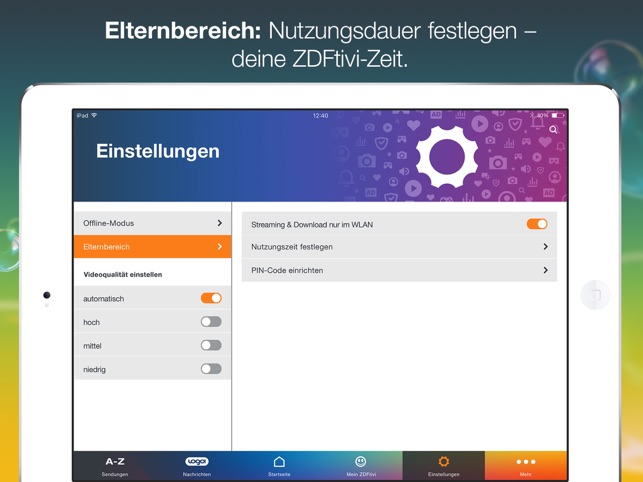Viewport: 643px width, 482px height.
Task: Switch to the Sendungen tab label
Action: (x=115, y=474)
